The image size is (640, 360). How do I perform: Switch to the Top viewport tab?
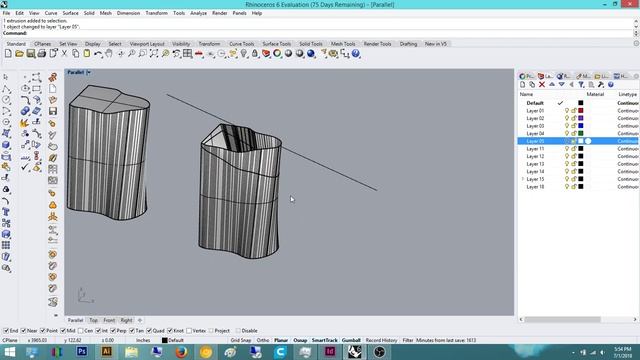[x=93, y=320]
